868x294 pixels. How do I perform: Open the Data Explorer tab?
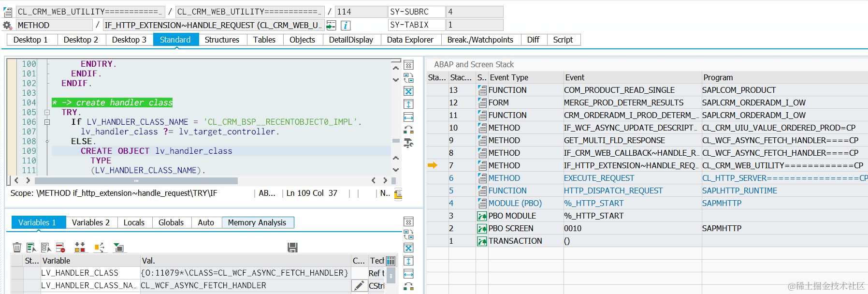(410, 40)
